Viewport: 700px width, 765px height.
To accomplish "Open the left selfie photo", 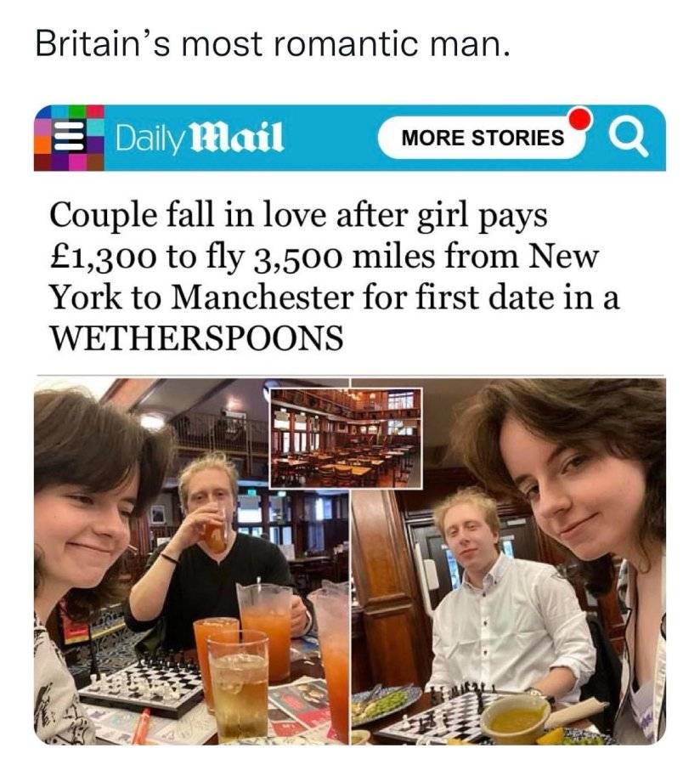I will tap(191, 561).
